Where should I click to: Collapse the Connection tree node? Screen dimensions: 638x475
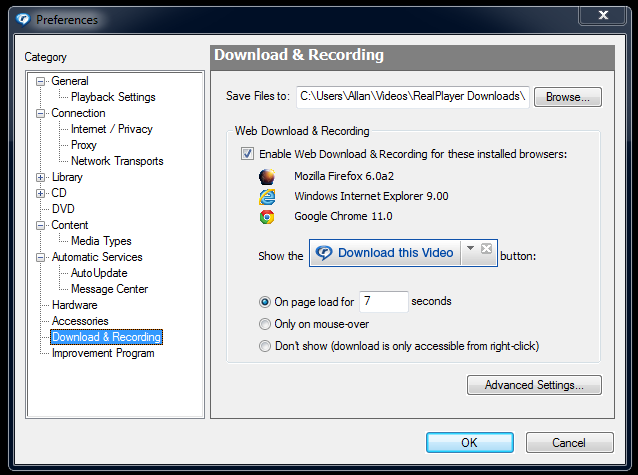pyautogui.click(x=40, y=114)
